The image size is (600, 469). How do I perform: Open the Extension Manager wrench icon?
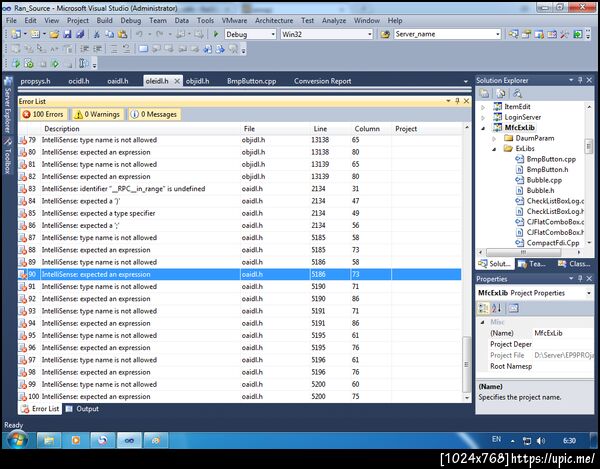(564, 34)
